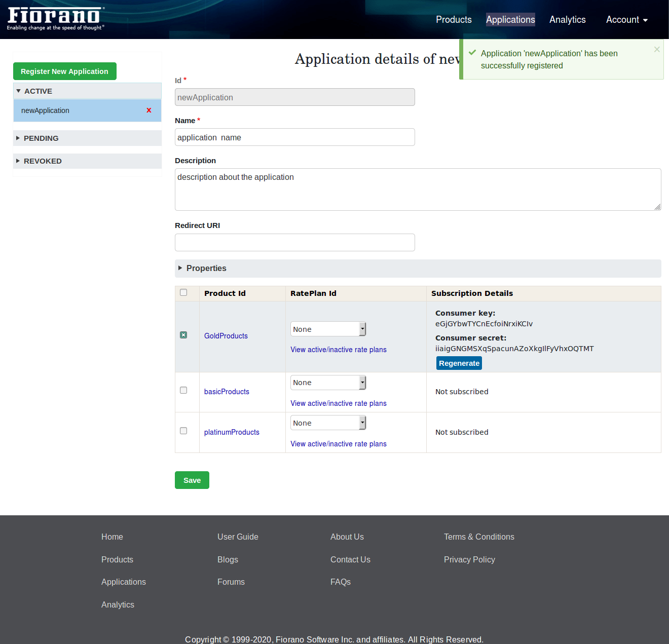
Task: View active/inactive rate plans for GoldProducts
Action: [339, 350]
